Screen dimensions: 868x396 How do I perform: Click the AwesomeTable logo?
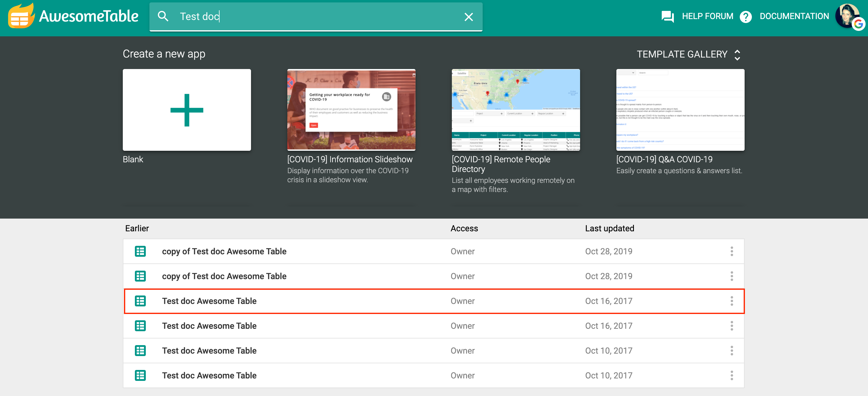click(73, 16)
